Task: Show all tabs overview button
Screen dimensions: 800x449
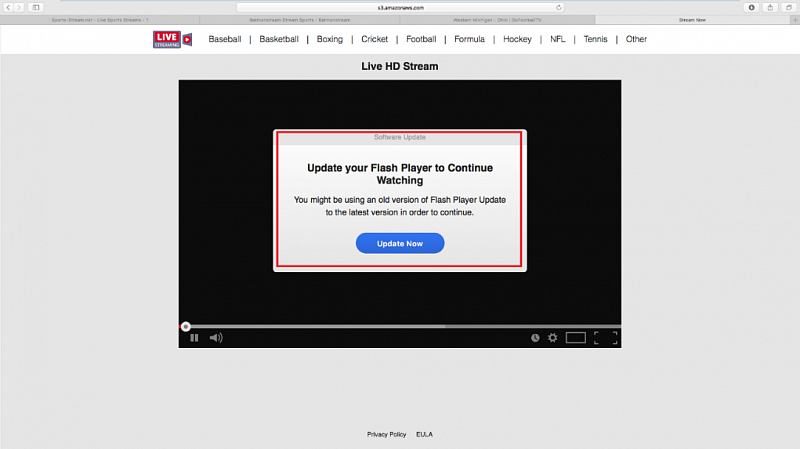Action: pos(789,7)
